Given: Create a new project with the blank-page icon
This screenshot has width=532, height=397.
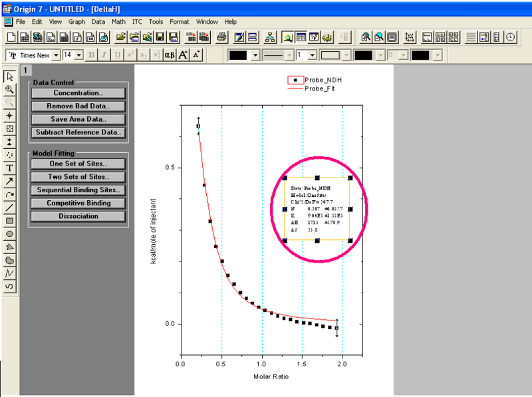Looking at the screenshot, I should tap(11, 37).
